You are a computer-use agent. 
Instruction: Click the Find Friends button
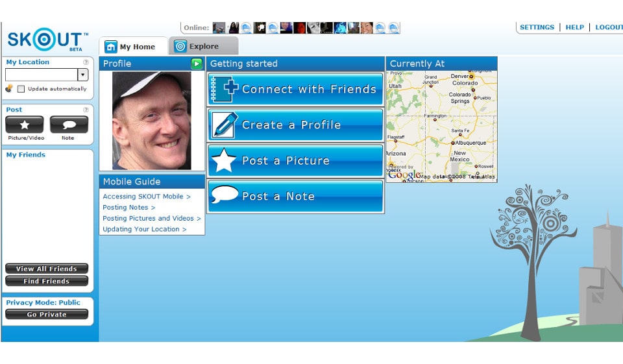tap(47, 281)
